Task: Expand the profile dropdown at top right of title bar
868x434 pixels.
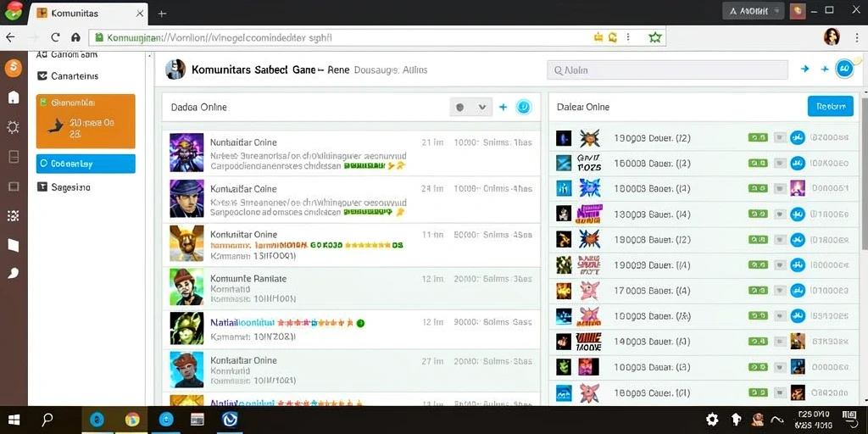Action: coord(754,11)
